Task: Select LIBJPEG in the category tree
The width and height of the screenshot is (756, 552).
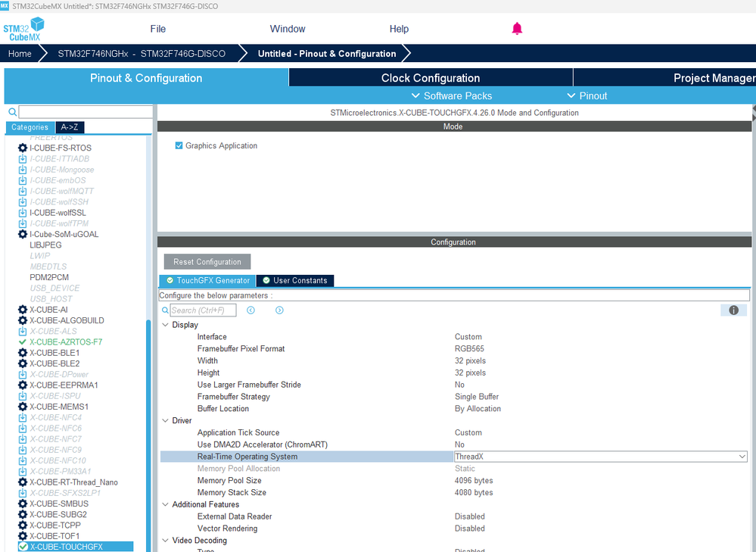Action: point(46,245)
